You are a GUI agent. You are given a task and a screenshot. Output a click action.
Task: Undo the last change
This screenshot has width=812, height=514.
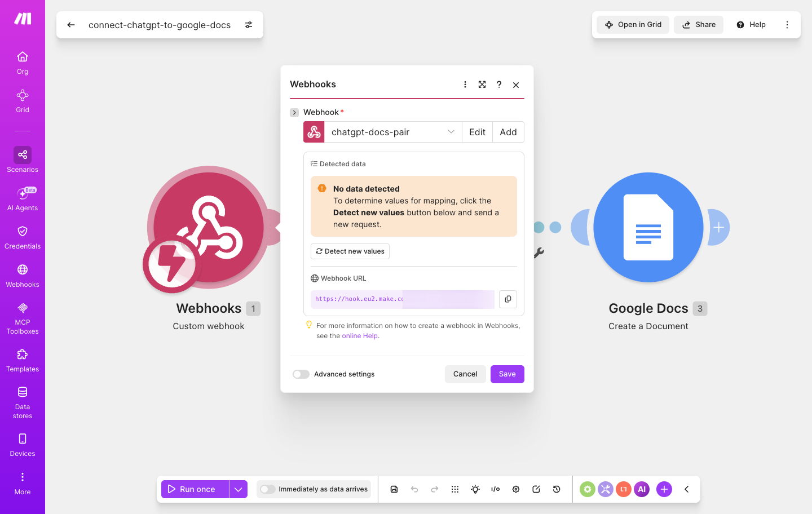tap(414, 489)
